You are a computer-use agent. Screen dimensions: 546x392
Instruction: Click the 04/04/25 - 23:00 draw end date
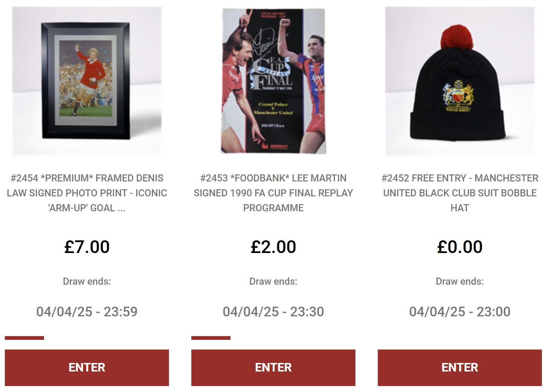click(x=460, y=312)
